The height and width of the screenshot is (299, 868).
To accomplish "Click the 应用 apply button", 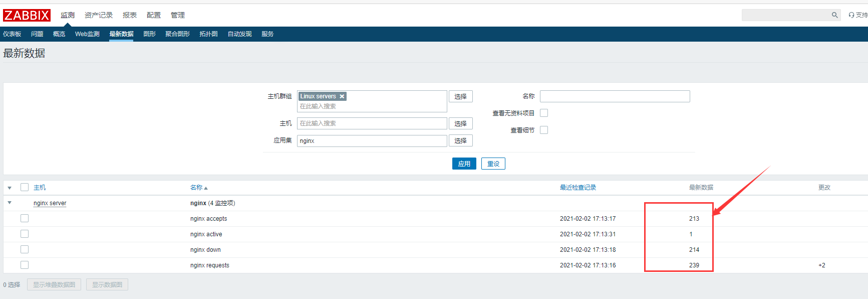I will coord(464,164).
